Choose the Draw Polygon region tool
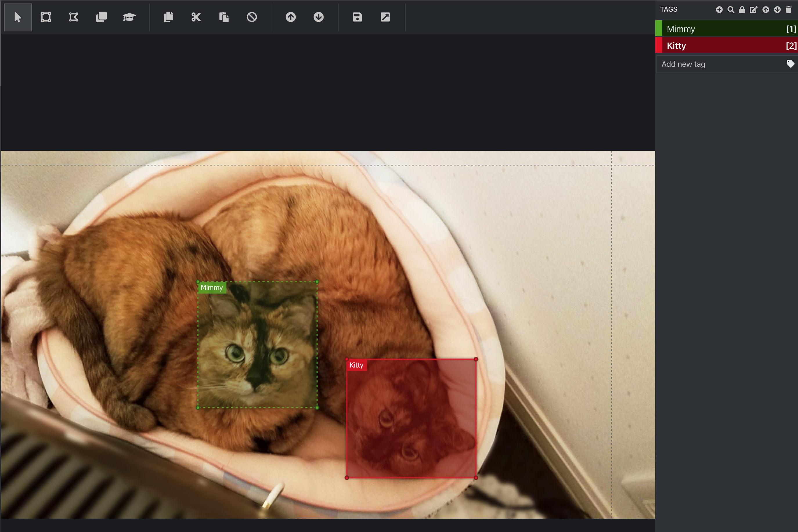Viewport: 798px width, 532px height. tap(73, 17)
